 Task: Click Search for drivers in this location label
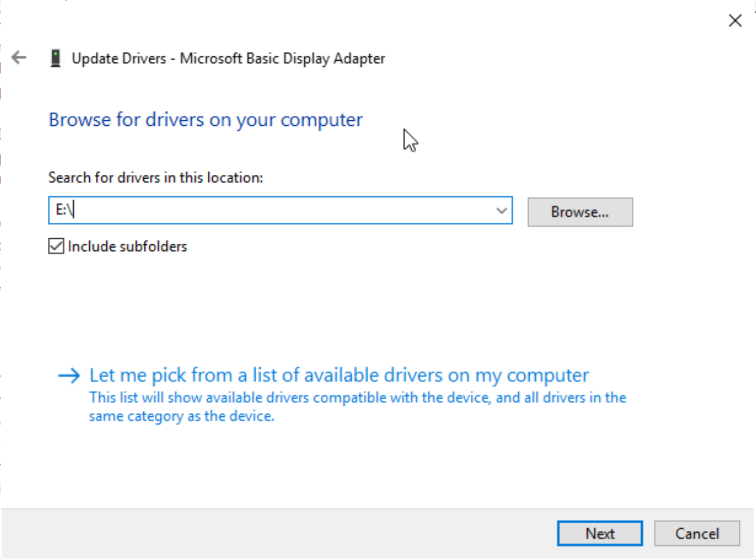coord(155,178)
